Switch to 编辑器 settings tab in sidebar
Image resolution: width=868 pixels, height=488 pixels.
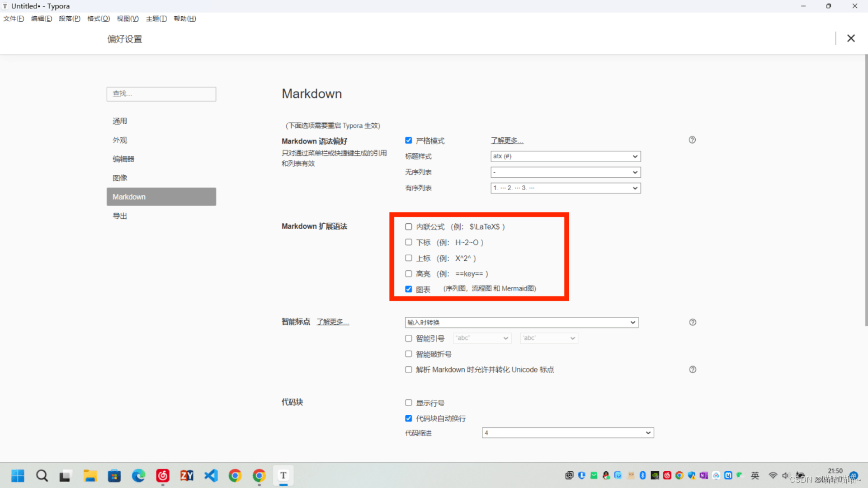point(123,159)
